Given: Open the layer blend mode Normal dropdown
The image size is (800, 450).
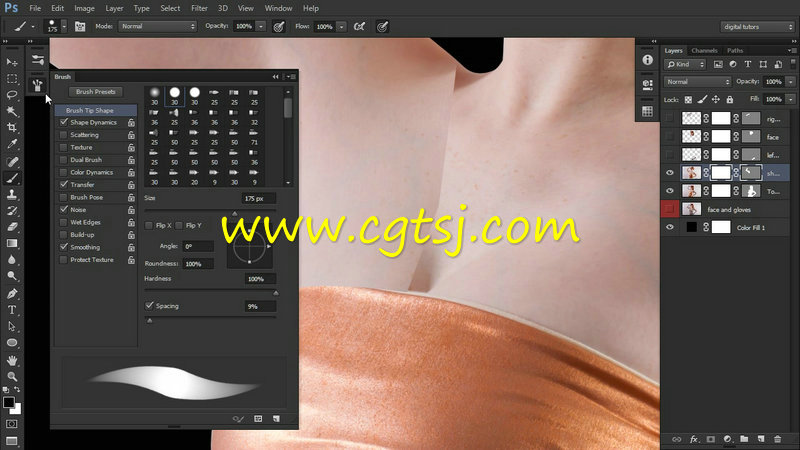Looking at the screenshot, I should tap(697, 82).
